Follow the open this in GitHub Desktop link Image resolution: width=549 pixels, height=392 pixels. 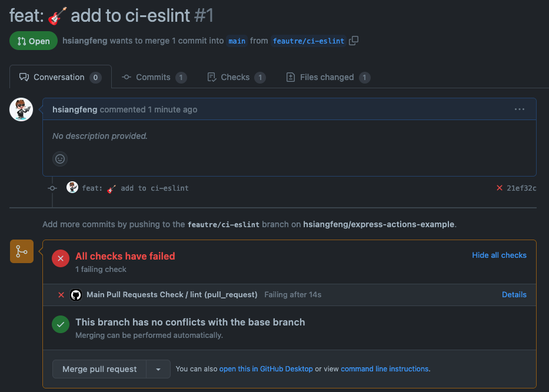tap(266, 369)
